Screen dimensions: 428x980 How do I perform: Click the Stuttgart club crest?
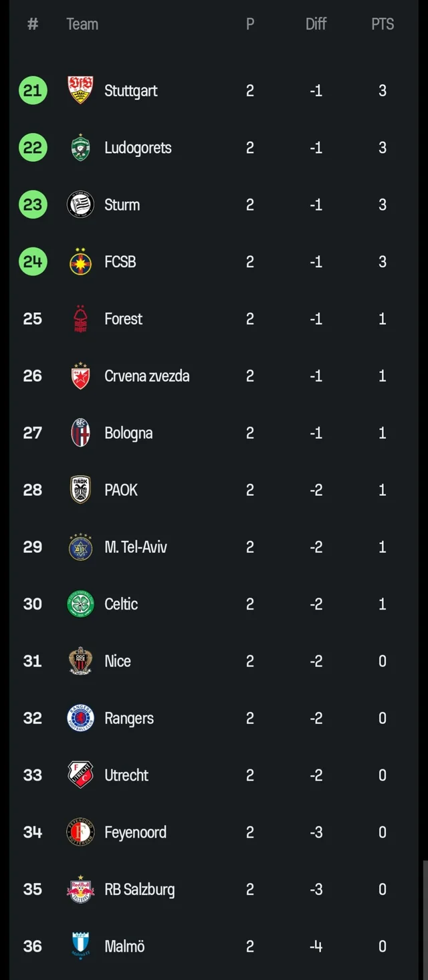(80, 90)
